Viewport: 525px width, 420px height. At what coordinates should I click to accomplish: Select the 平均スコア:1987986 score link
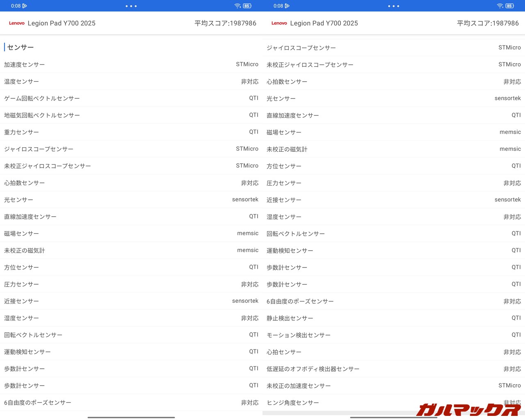[x=225, y=23]
